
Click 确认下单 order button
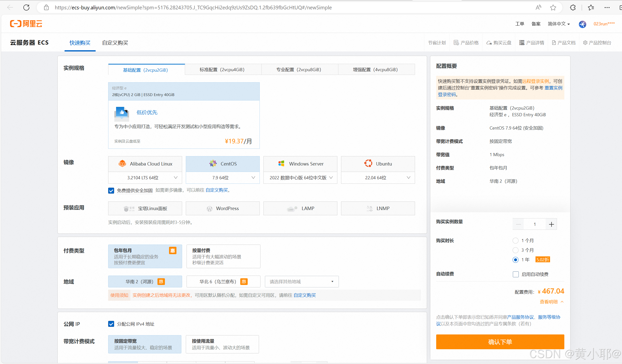(x=500, y=342)
